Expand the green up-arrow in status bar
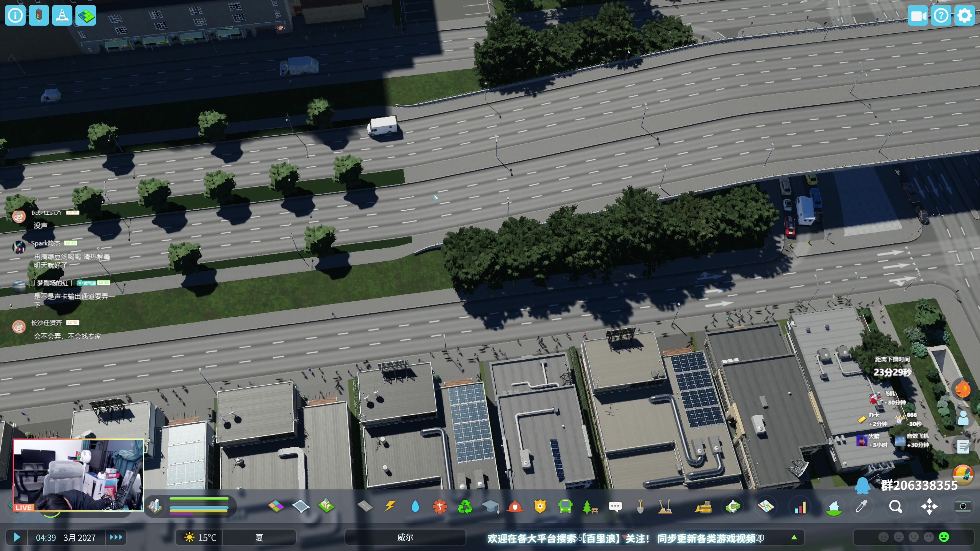 pos(794,537)
